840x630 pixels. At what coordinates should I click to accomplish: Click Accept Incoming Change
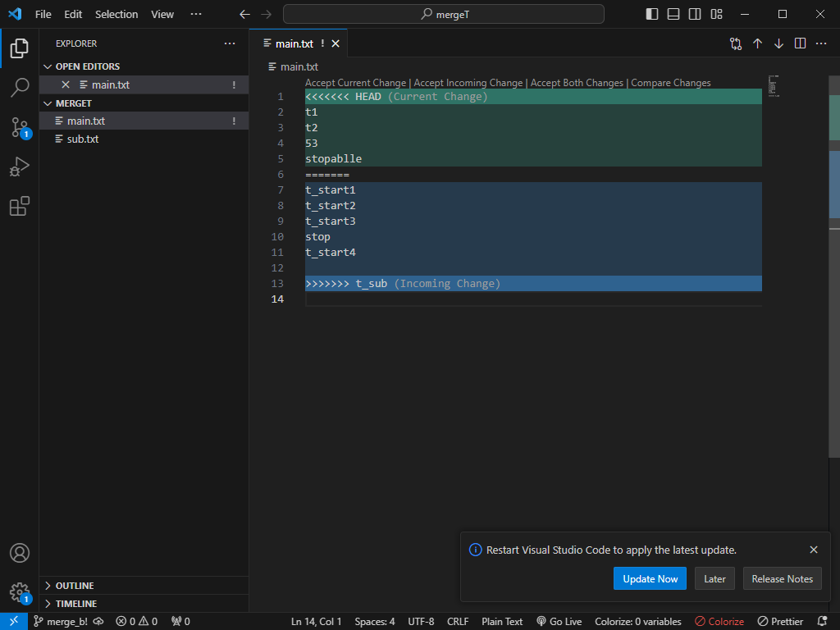tap(468, 83)
